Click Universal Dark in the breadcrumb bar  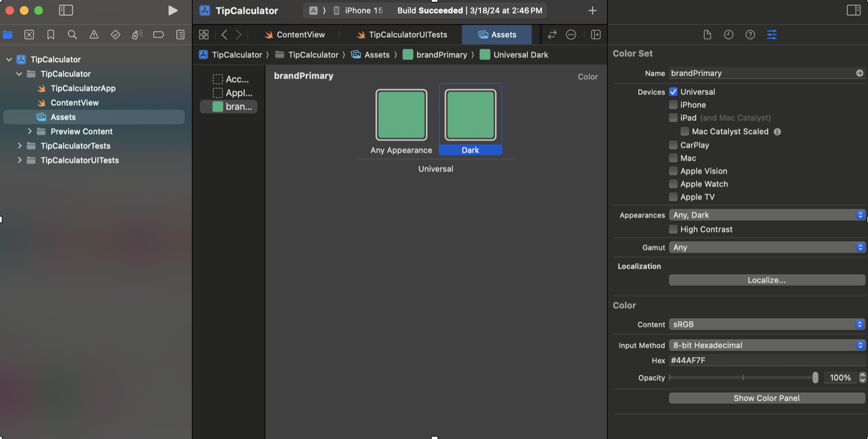pos(514,54)
